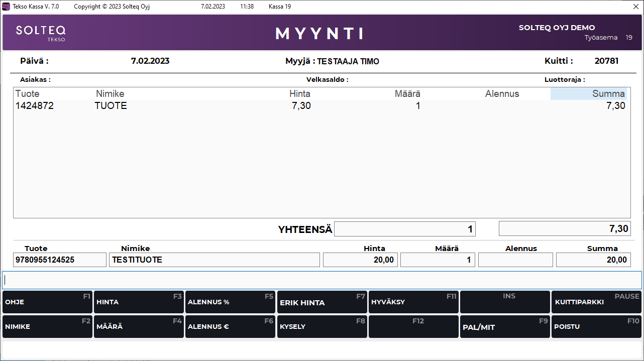Image resolution: width=644 pixels, height=361 pixels.
Task: Click the Tekso Kassa title bar icon
Action: (7, 7)
